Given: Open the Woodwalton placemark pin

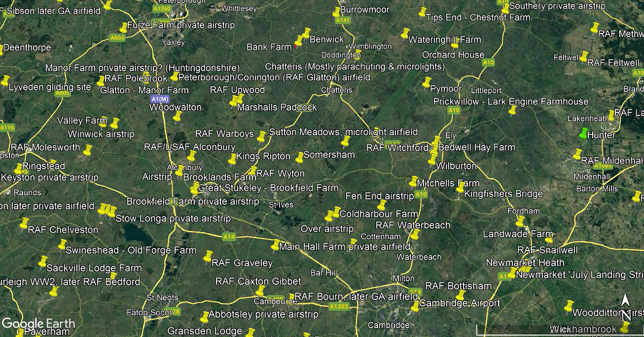Looking at the screenshot, I should click(x=178, y=116).
